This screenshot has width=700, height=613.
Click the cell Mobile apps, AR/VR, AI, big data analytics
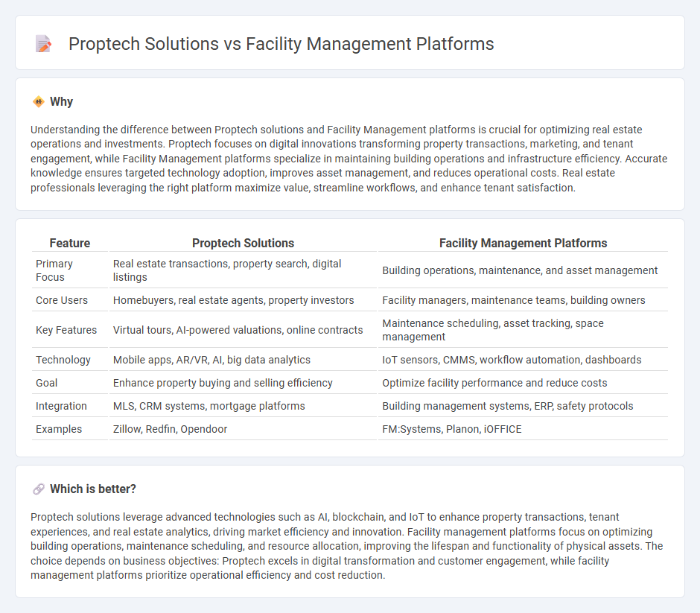[243, 360]
